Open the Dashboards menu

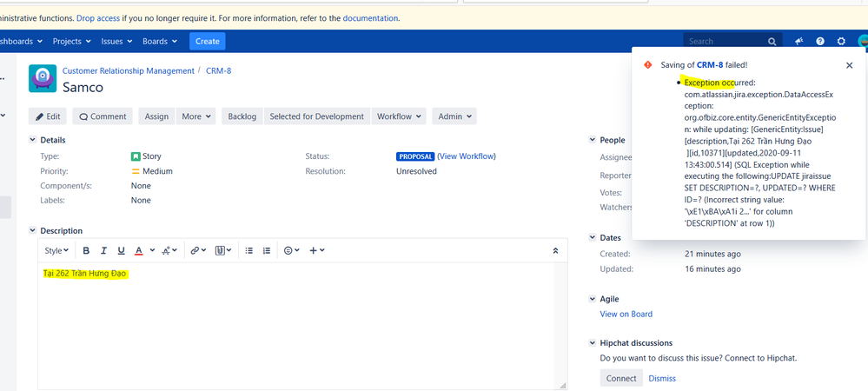pos(21,41)
